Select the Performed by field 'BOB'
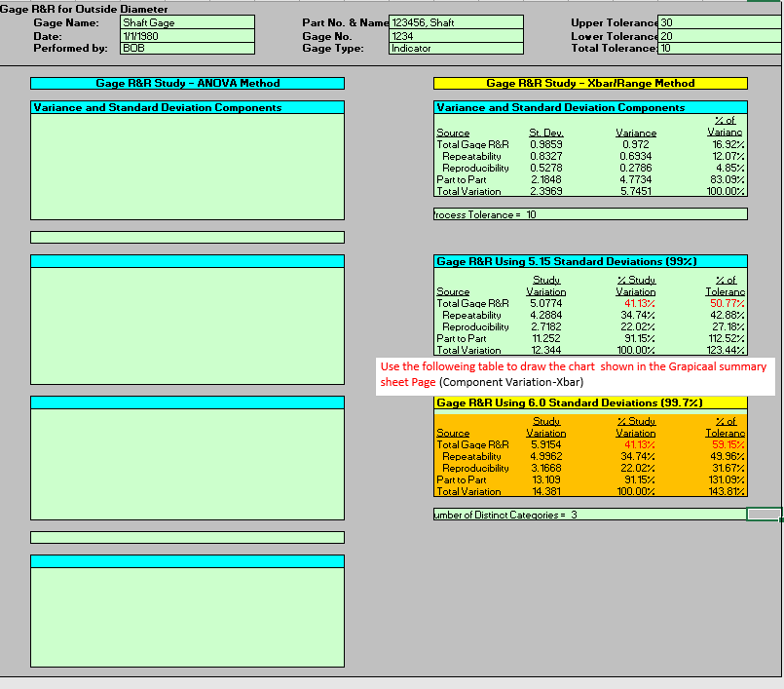784x689 pixels. [187, 48]
